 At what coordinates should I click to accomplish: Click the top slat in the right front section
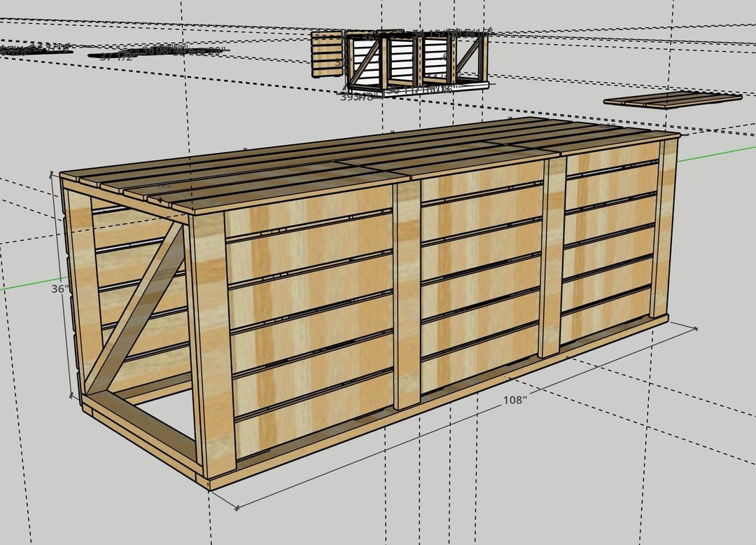click(x=611, y=160)
